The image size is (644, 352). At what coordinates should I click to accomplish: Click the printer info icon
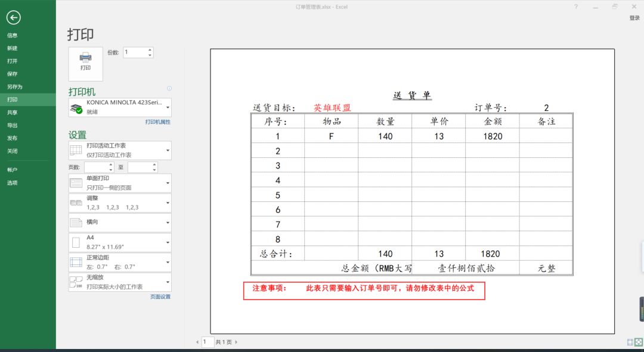pos(169,88)
